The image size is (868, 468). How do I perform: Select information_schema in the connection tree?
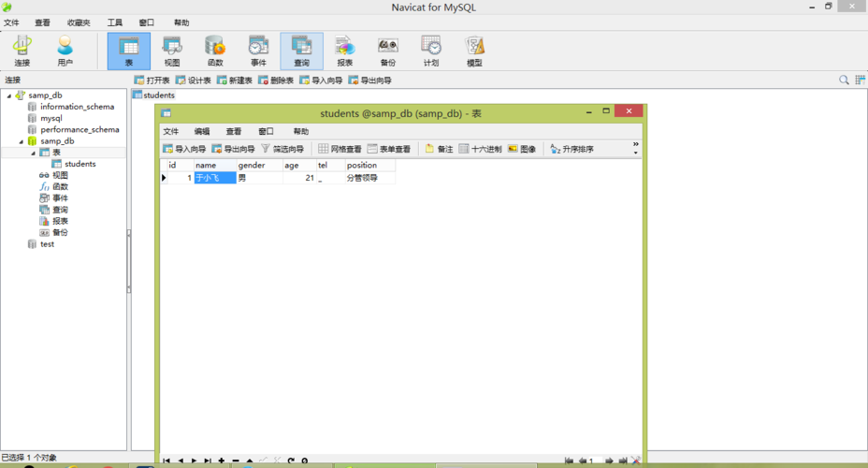click(x=77, y=107)
